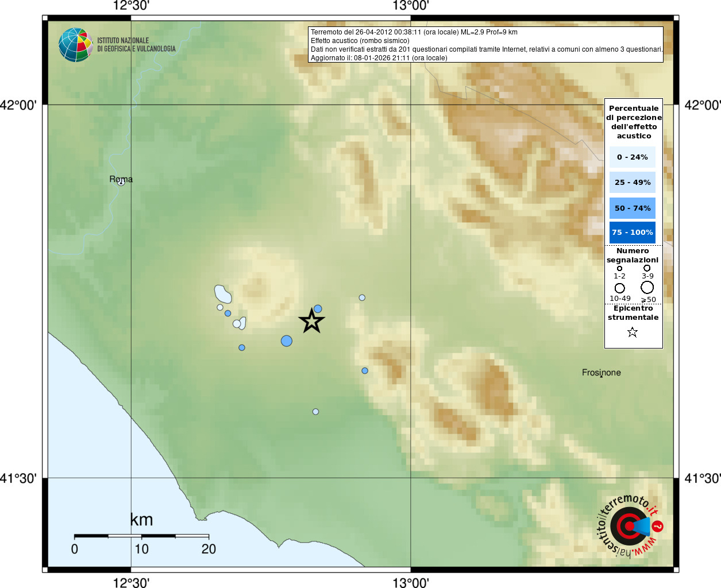Click the large white lake shape west of epicenter
721x588 pixels.
coord(223,294)
